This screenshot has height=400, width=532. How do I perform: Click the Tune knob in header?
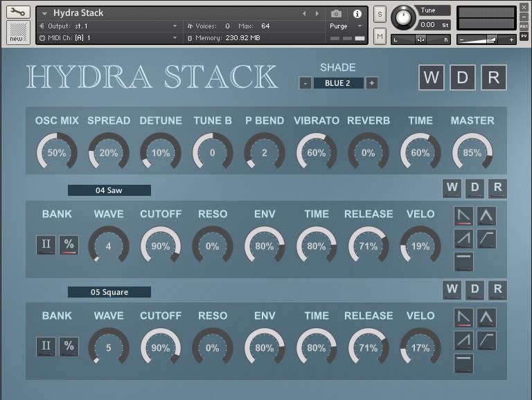click(x=402, y=17)
